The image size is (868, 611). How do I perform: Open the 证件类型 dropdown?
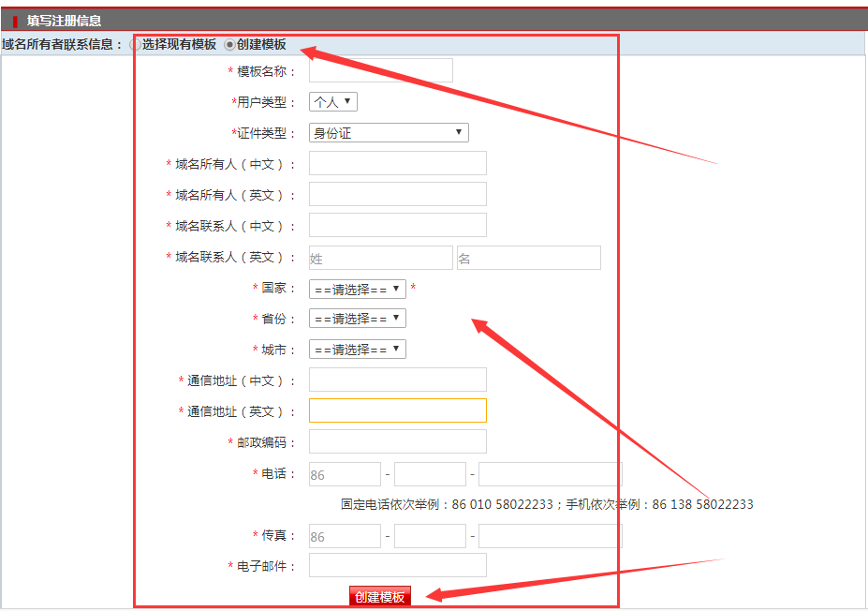tap(389, 133)
